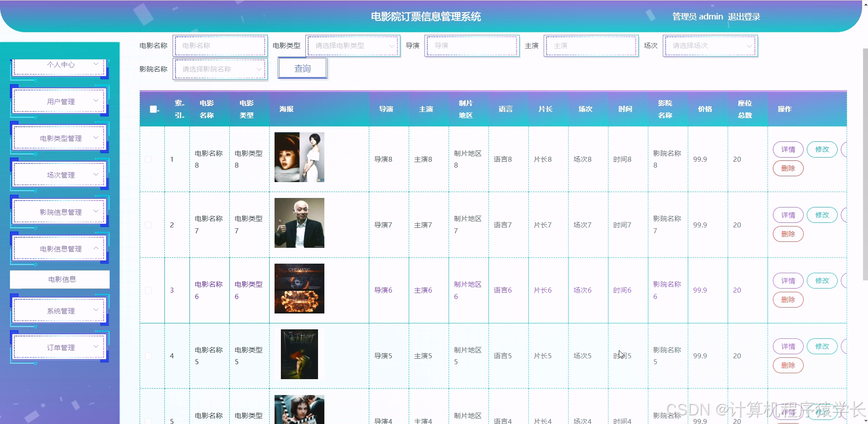
Task: Open the poster thumbnail of 电影名称5
Action: 299,354
